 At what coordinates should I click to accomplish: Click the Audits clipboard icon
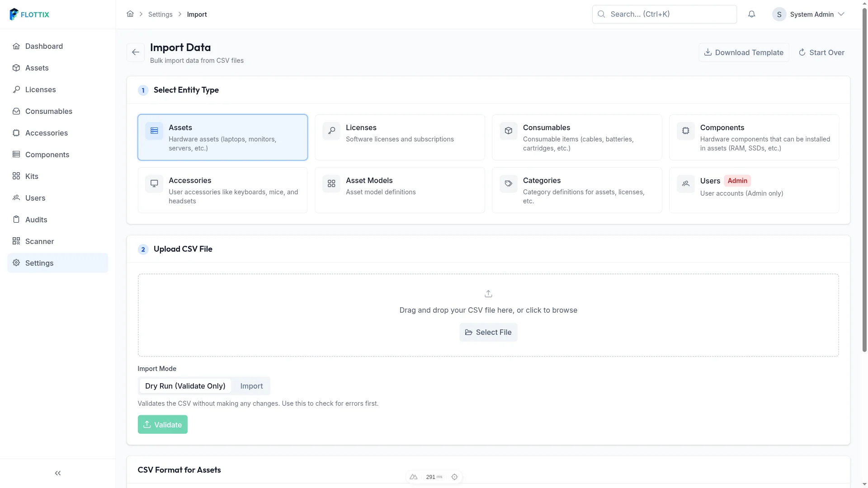(16, 220)
